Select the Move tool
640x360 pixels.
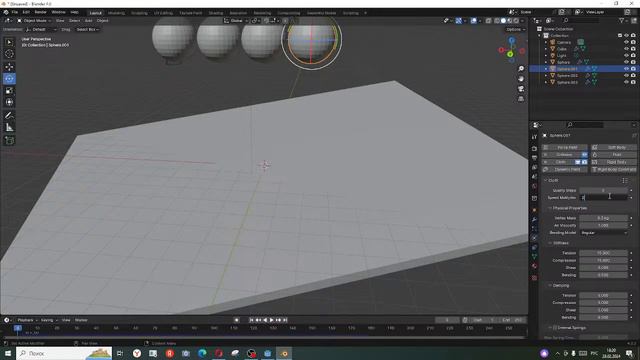pyautogui.click(x=9, y=67)
